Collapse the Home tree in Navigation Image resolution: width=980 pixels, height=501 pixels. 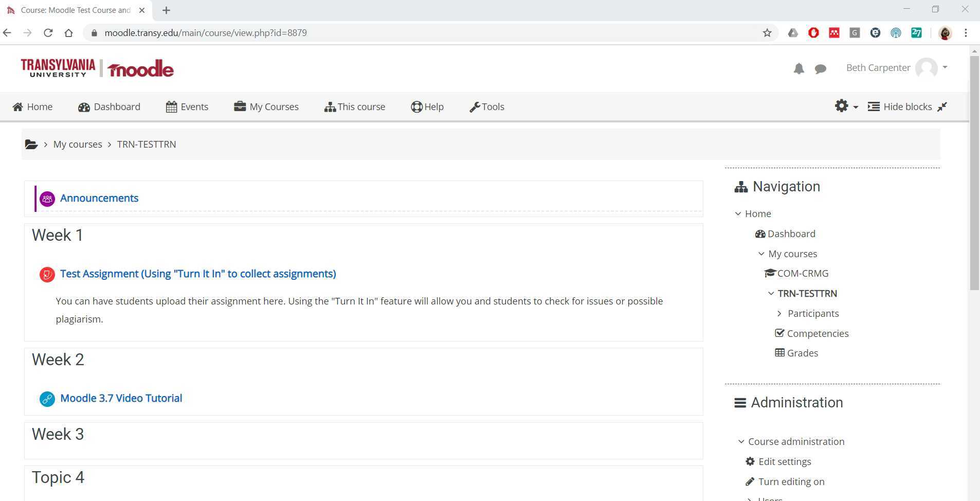738,213
